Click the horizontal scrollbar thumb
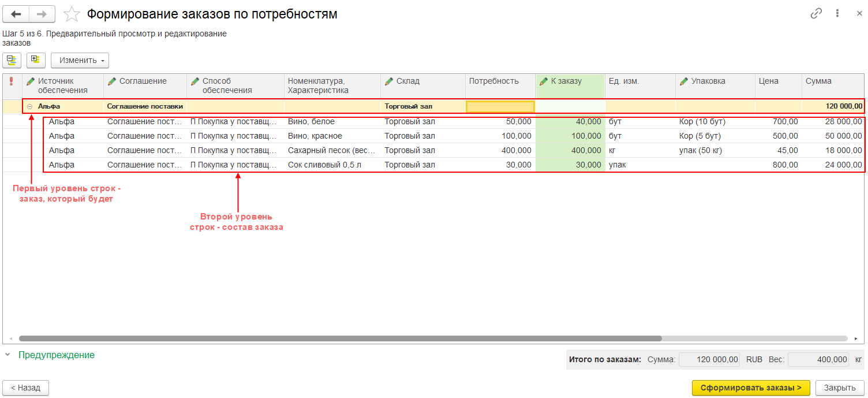 coord(340,339)
